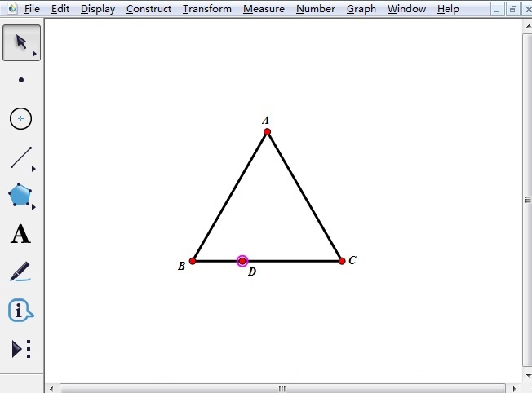This screenshot has height=393, width=532.
Task: Open the Window menu
Action: click(406, 9)
